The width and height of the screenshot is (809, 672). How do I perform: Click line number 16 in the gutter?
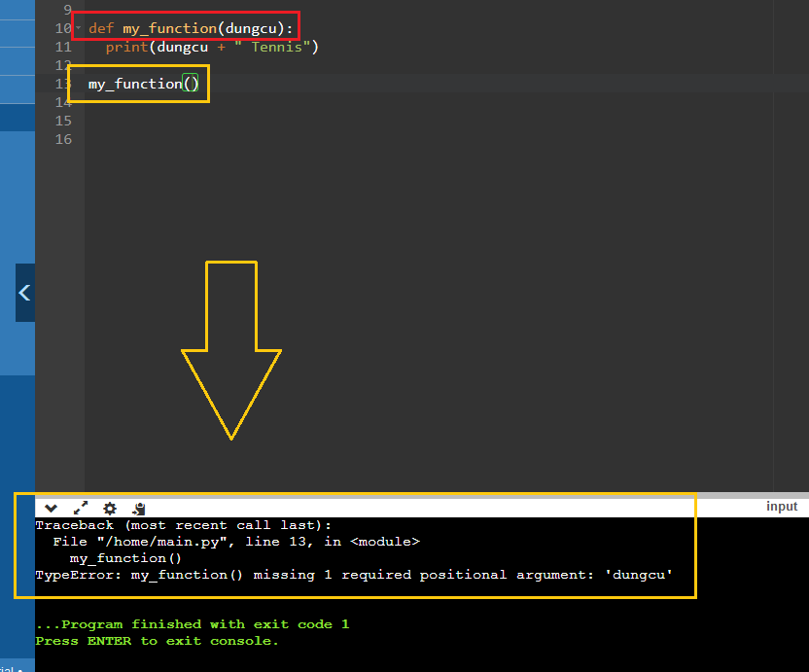(x=63, y=139)
